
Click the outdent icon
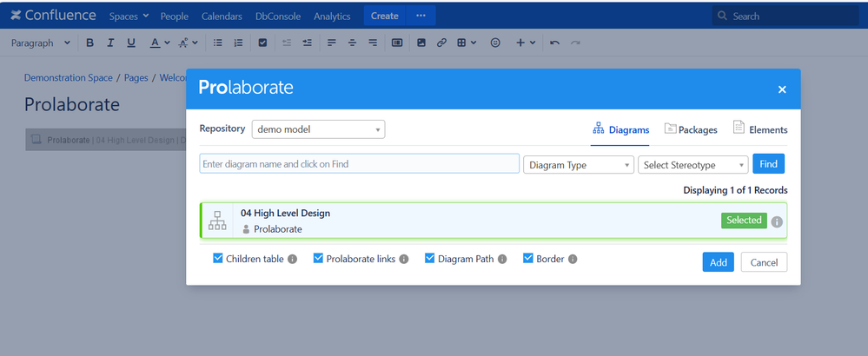[287, 43]
